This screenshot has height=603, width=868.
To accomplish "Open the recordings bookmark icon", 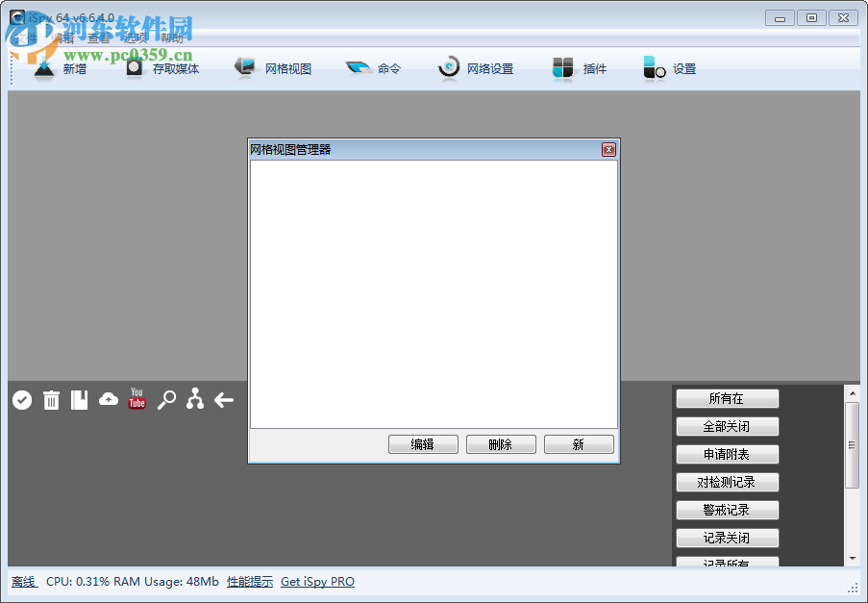I will click(79, 399).
